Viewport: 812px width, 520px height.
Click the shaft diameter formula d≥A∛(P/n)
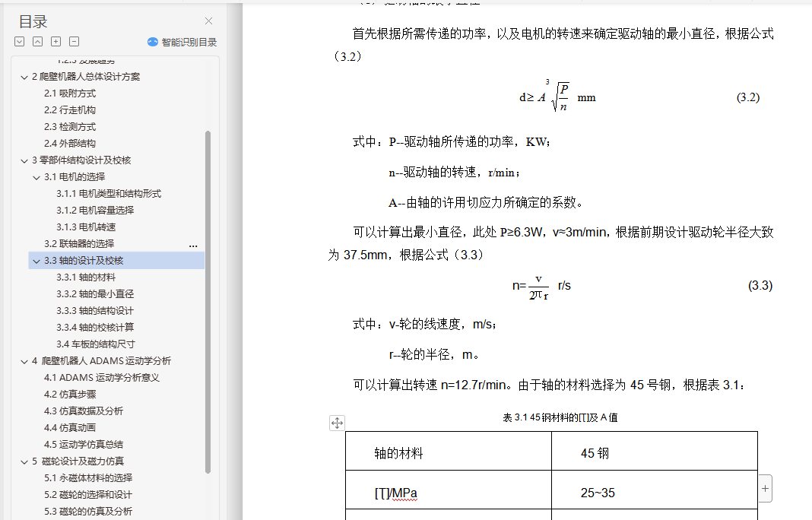(x=558, y=97)
